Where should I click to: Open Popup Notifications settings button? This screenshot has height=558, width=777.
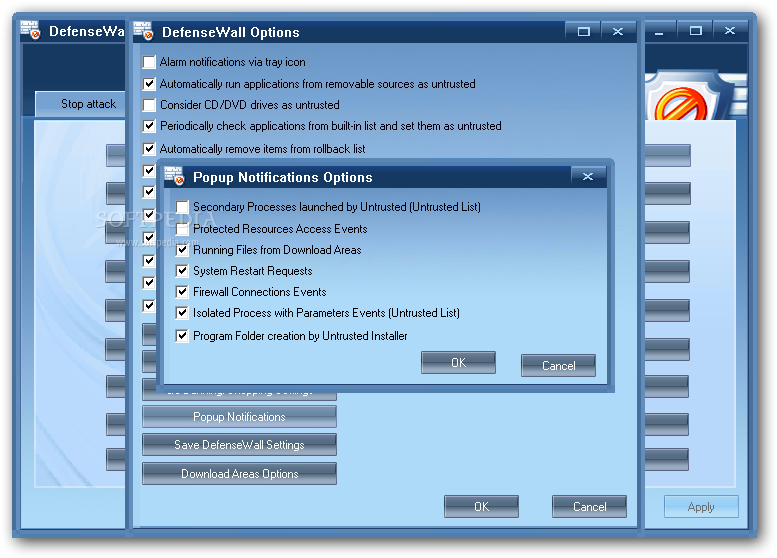point(239,417)
